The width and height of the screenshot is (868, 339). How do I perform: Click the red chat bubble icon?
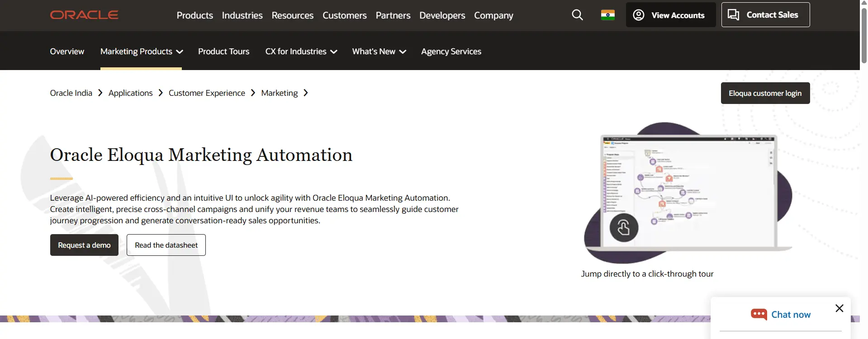[x=759, y=314]
